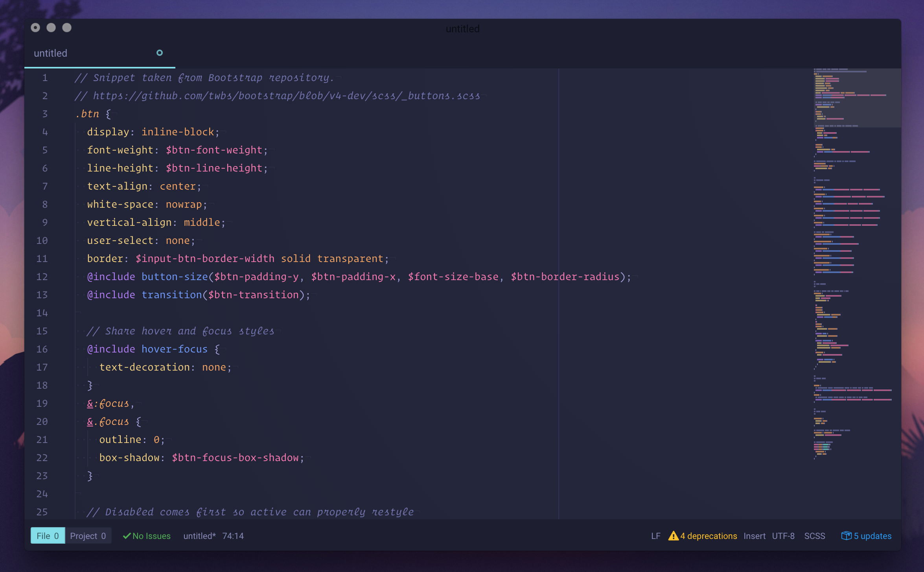Click the middle minimize window button

point(51,28)
